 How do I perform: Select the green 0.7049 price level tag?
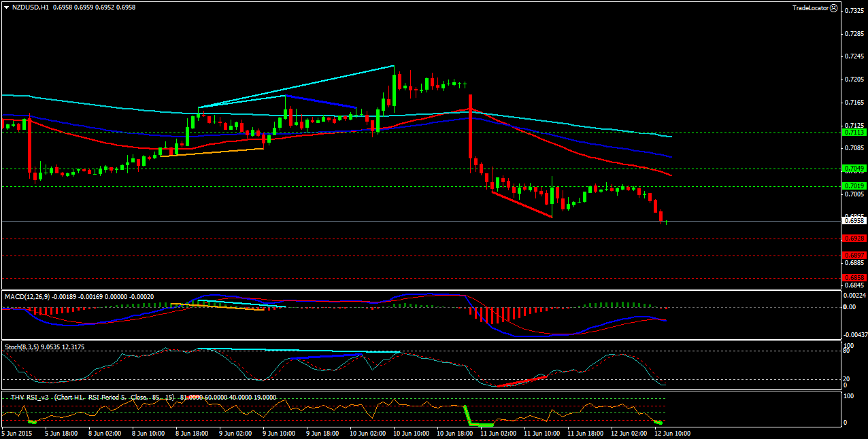point(853,169)
